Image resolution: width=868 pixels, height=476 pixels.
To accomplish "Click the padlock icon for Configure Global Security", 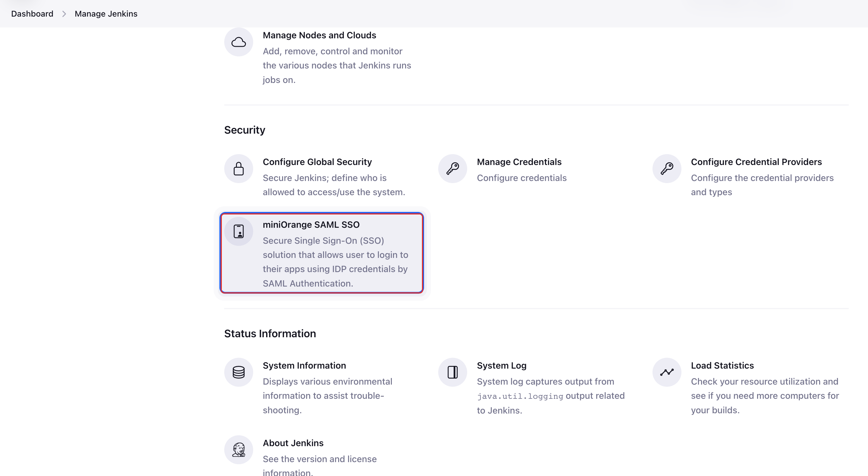I will coord(239,169).
